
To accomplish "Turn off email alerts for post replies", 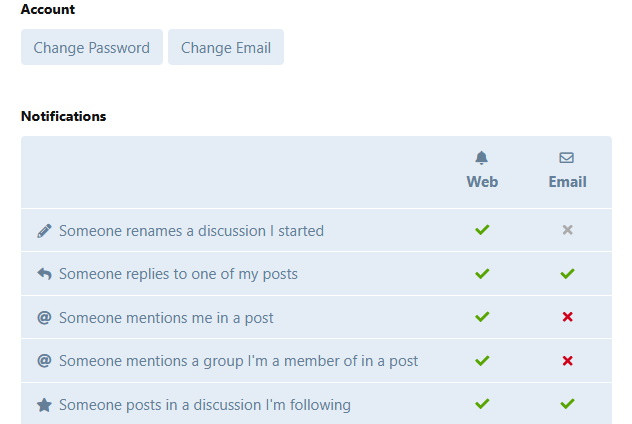I will tap(567, 274).
